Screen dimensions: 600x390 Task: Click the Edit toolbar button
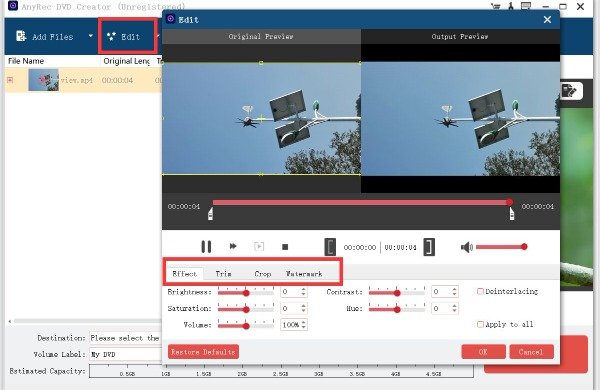124,37
